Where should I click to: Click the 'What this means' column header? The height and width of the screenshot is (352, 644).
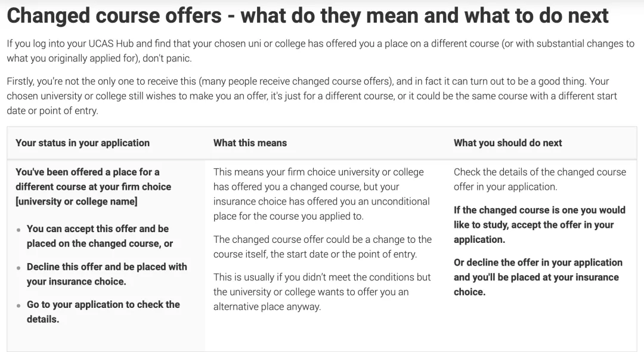(250, 143)
